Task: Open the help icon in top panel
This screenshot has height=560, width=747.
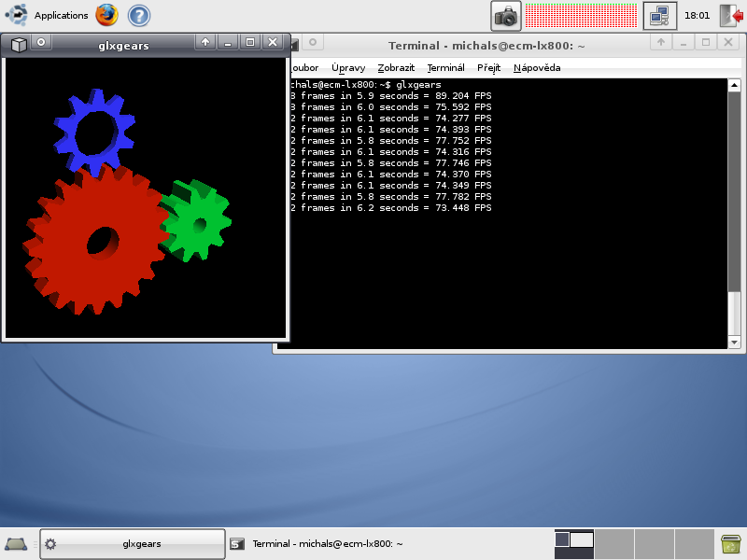Action: pos(139,15)
